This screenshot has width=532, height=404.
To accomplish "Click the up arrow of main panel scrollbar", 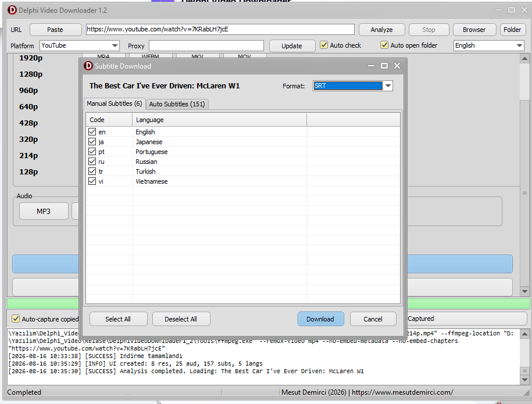I will [x=524, y=58].
